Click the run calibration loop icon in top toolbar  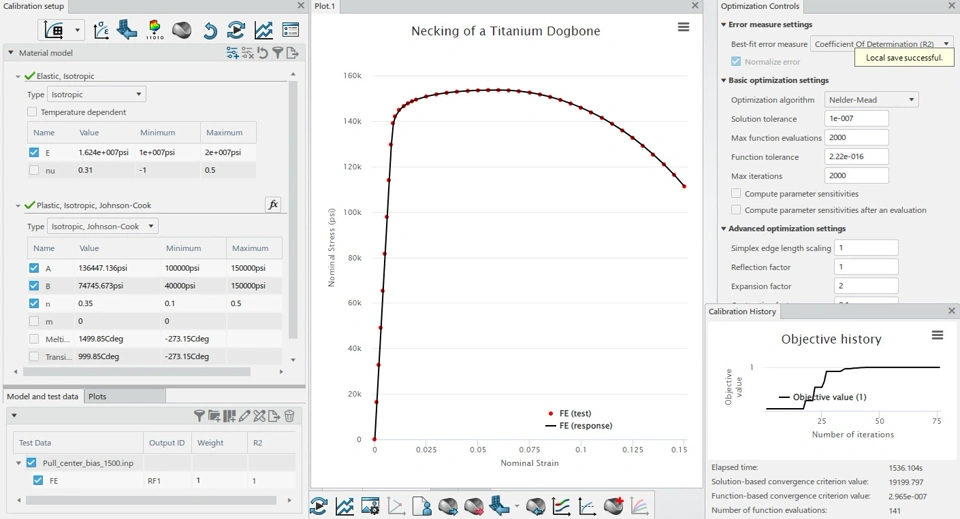click(x=236, y=30)
